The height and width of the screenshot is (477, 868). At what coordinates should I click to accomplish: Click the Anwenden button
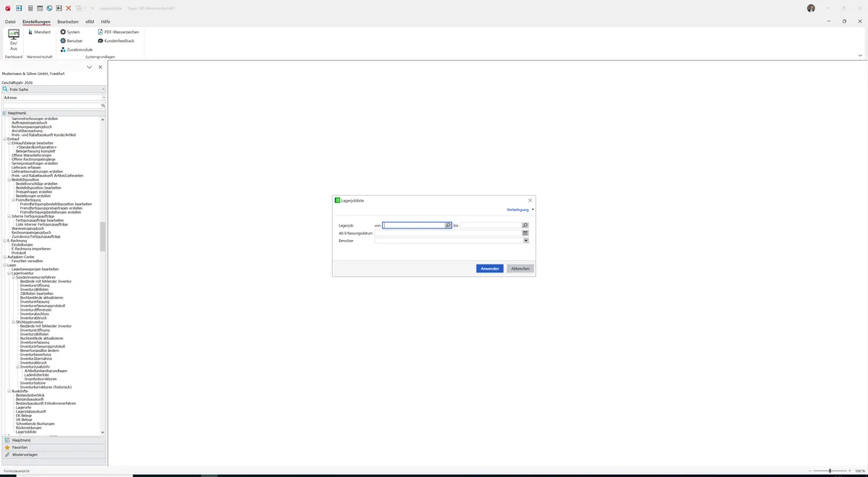[x=490, y=269]
